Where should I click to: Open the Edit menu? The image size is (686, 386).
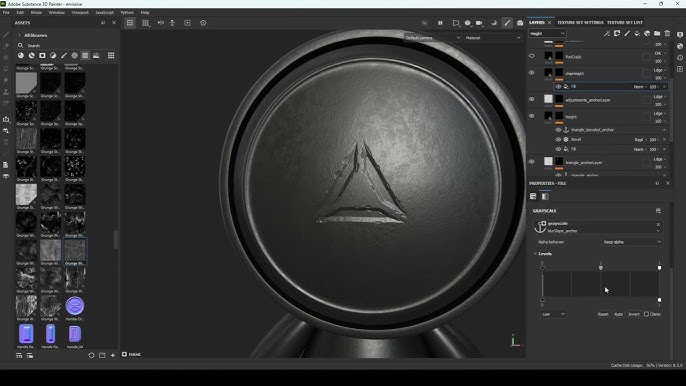click(20, 13)
